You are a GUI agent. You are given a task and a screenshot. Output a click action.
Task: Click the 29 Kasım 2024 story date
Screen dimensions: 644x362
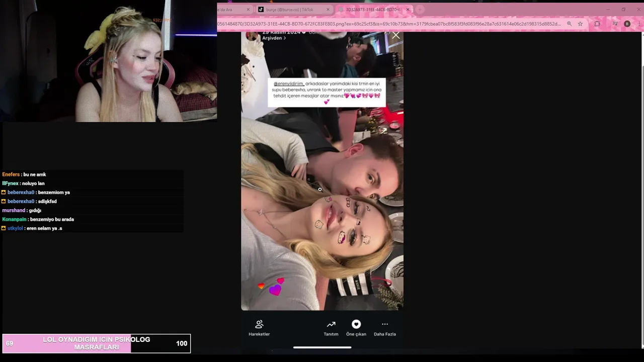pos(281,32)
